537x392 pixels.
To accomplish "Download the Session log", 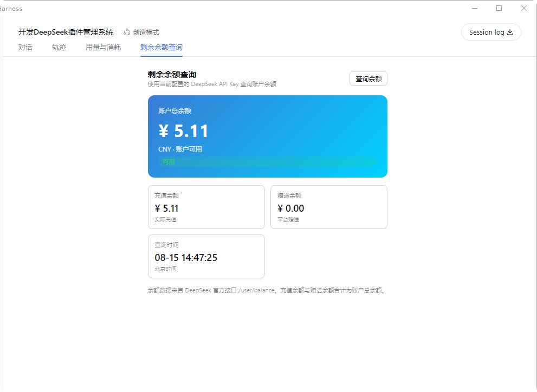I will coord(491,32).
